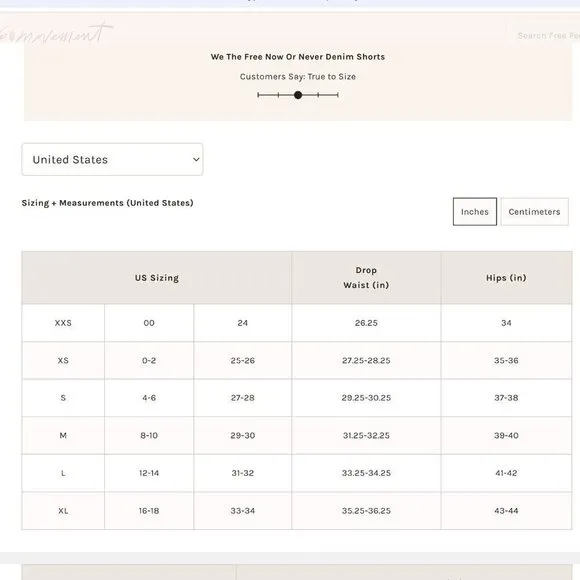Click the 41-42 hips cell

tap(506, 473)
